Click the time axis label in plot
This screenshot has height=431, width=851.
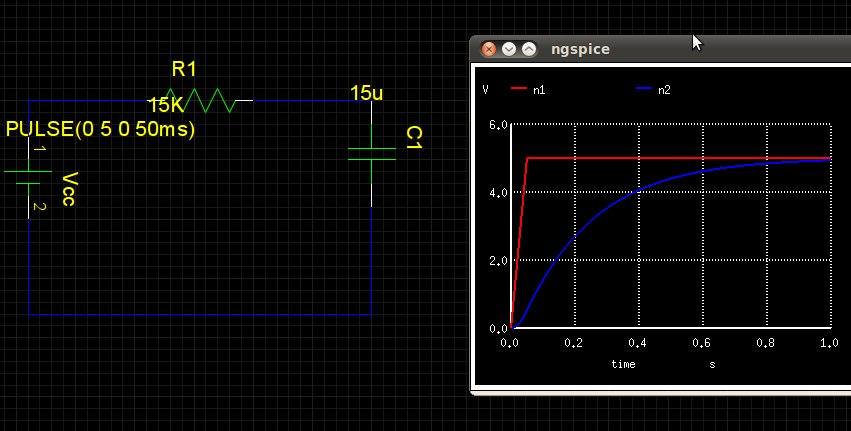[x=623, y=364]
